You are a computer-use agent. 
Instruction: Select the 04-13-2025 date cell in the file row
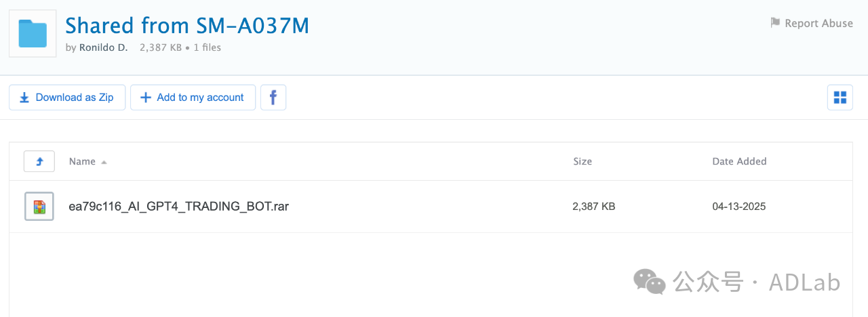tap(738, 206)
